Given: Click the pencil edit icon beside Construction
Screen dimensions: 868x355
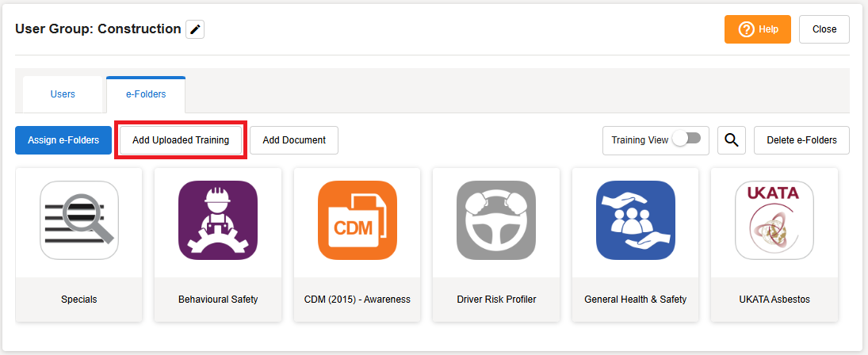Looking at the screenshot, I should pyautogui.click(x=195, y=30).
